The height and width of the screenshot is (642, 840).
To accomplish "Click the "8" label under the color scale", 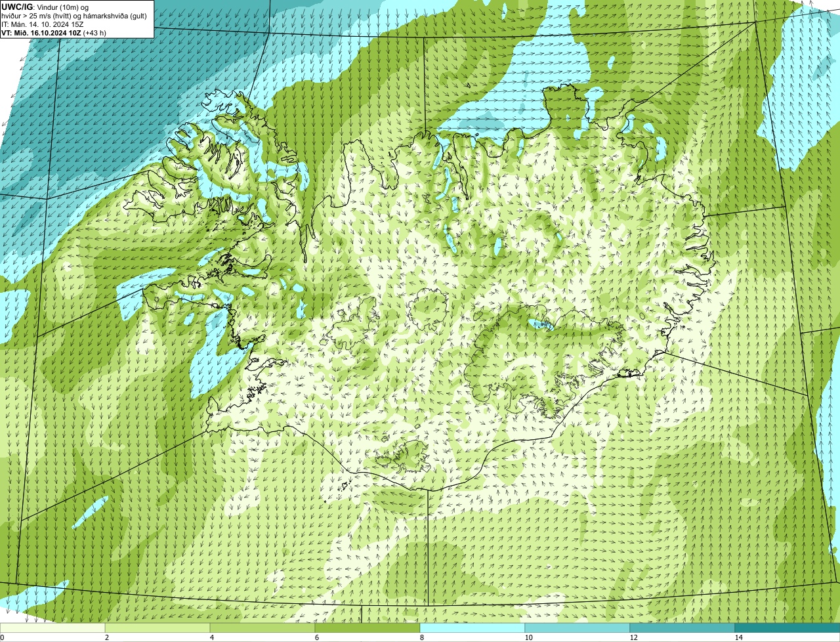I will [421, 637].
